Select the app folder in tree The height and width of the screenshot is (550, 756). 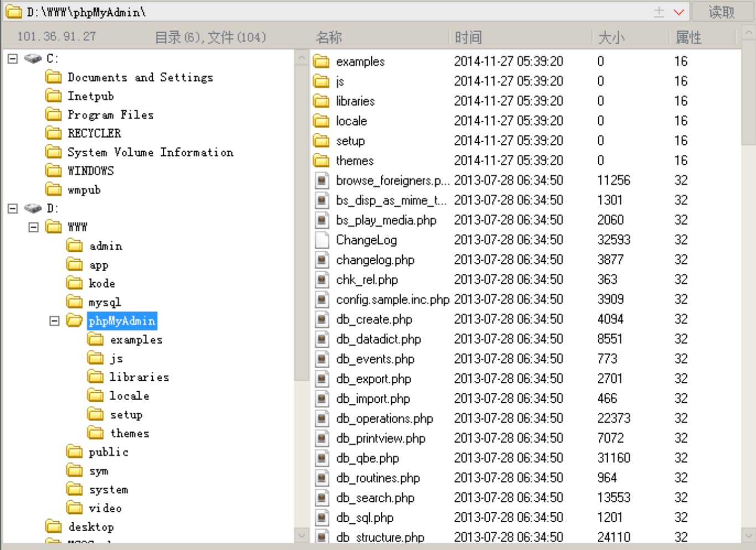pyautogui.click(x=99, y=265)
